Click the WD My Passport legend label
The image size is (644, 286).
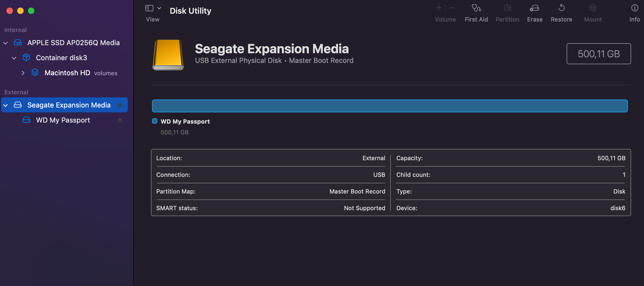tap(185, 121)
